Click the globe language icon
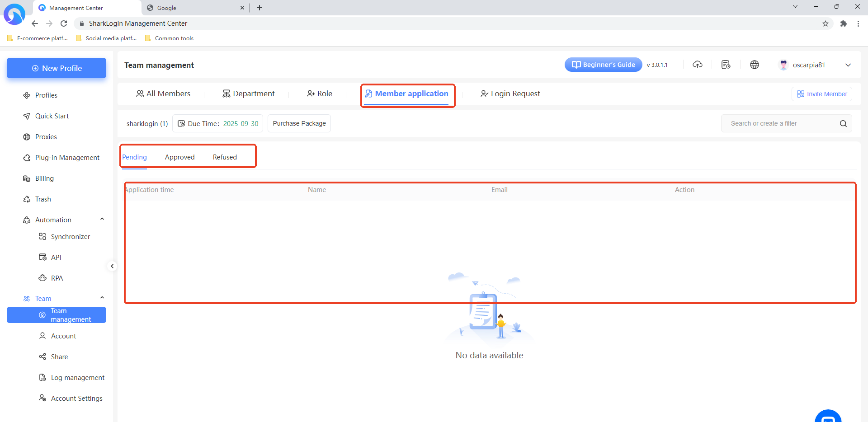Viewport: 868px width, 422px height. (755, 65)
